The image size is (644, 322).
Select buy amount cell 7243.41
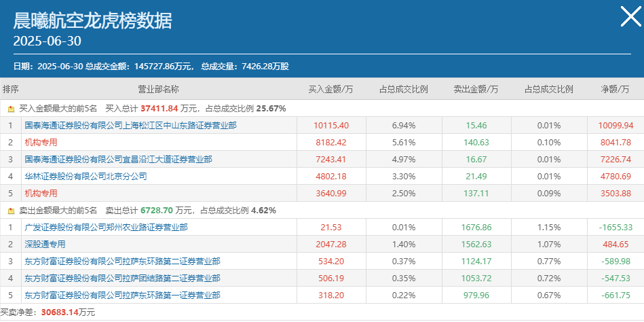(331, 159)
